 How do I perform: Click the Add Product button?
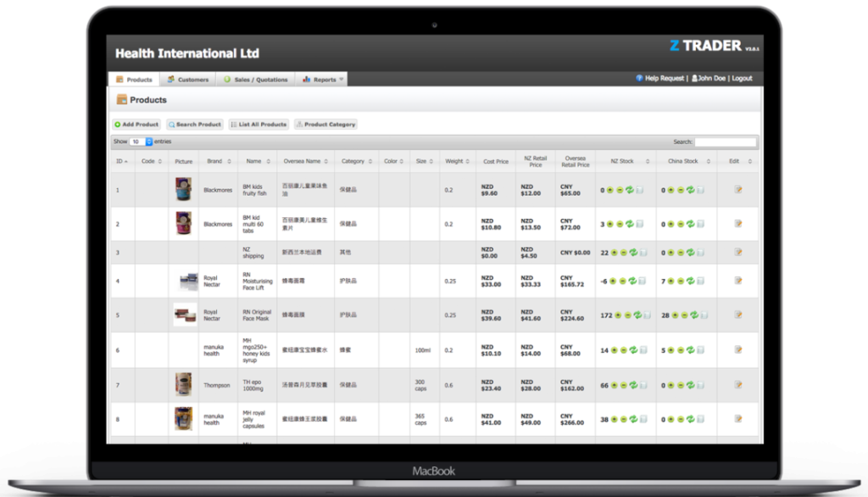pos(136,125)
